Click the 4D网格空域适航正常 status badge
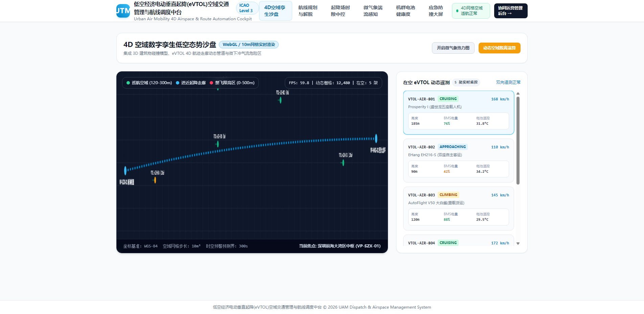The image size is (644, 314). [471, 11]
